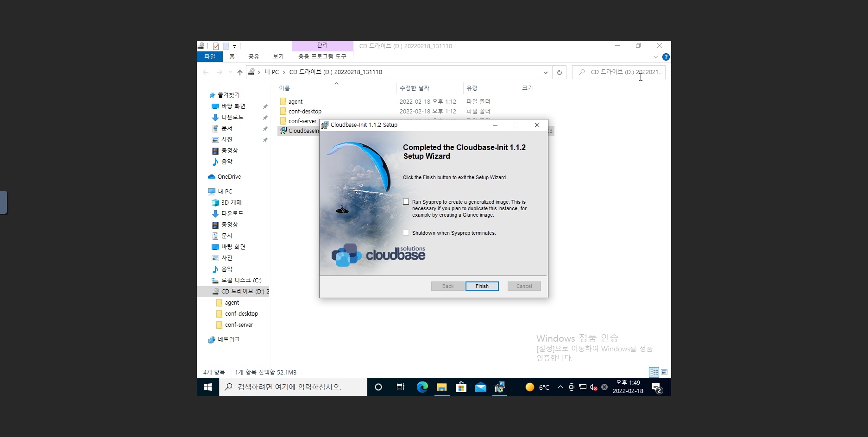Select OneDrive in the navigation pane

[x=229, y=177]
